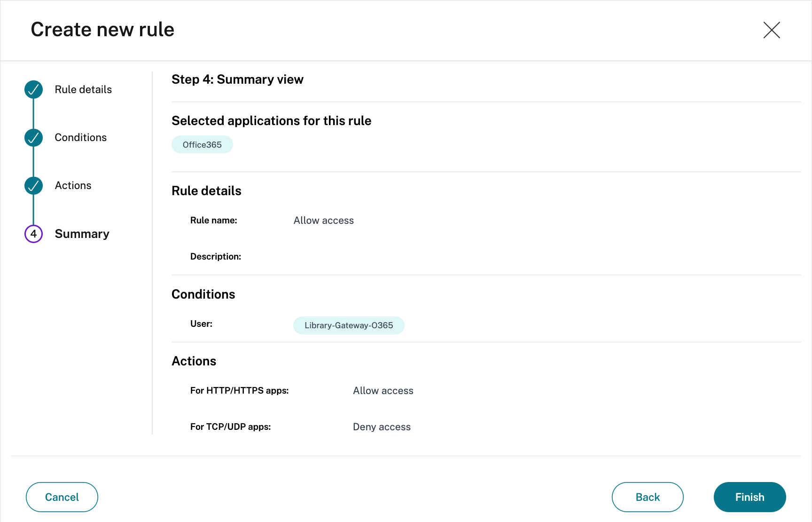Cancel the rule creation
This screenshot has width=812, height=522.
point(62,497)
